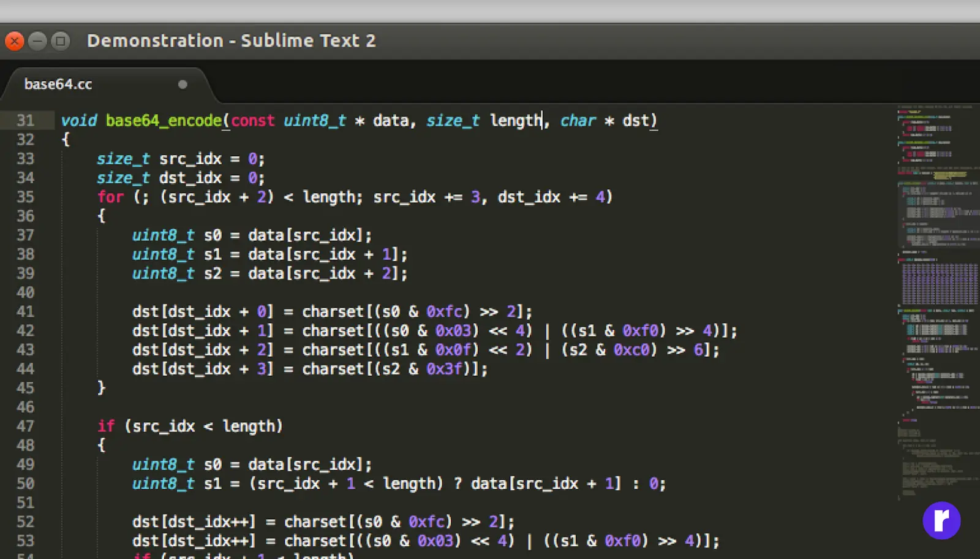Click the 'if' keyword on line 47

(106, 426)
